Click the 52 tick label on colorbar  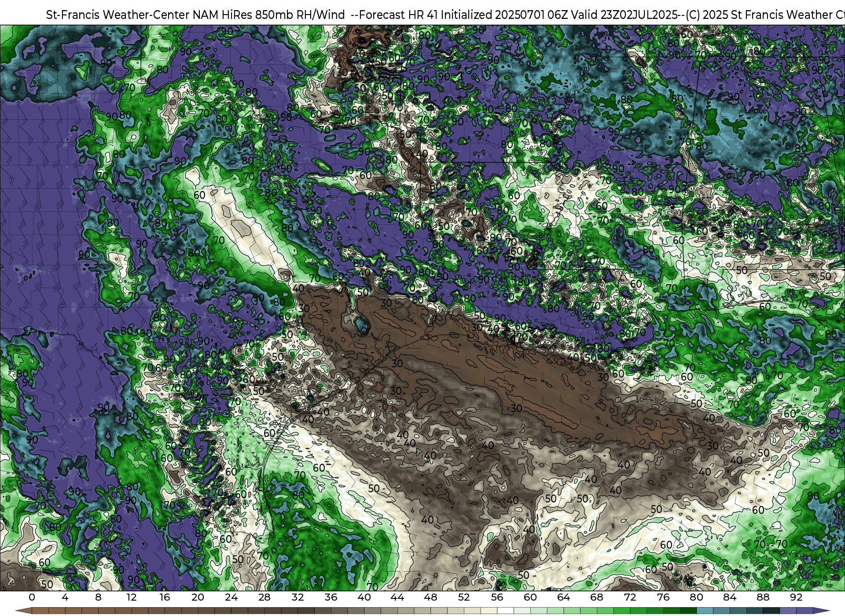[x=464, y=597]
